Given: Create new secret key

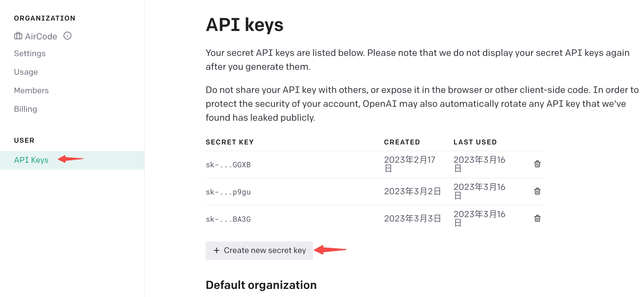Looking at the screenshot, I should pos(259,250).
